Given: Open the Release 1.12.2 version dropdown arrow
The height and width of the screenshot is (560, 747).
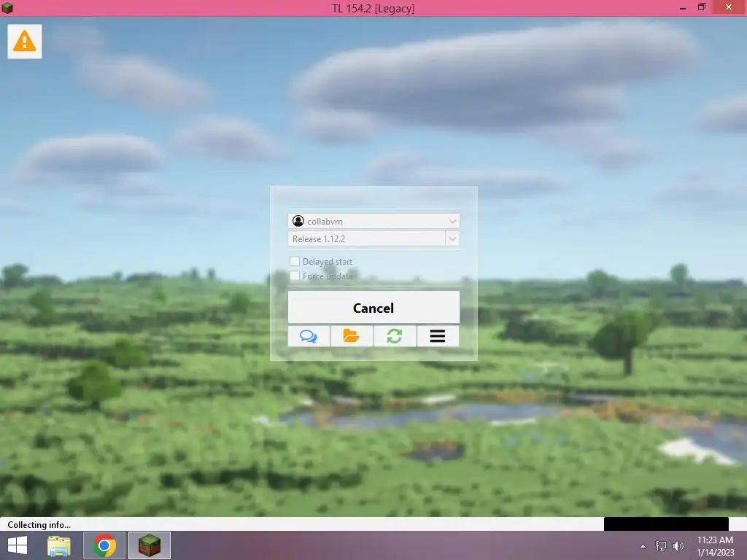Looking at the screenshot, I should [452, 238].
